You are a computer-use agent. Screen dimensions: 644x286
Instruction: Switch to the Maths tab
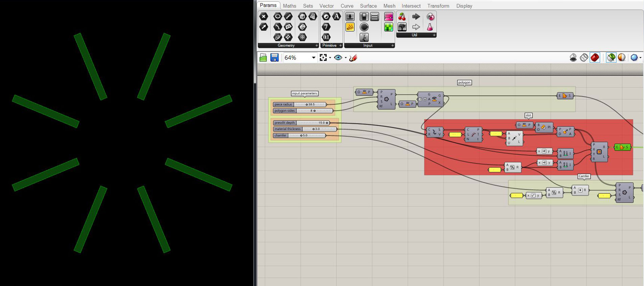point(290,6)
